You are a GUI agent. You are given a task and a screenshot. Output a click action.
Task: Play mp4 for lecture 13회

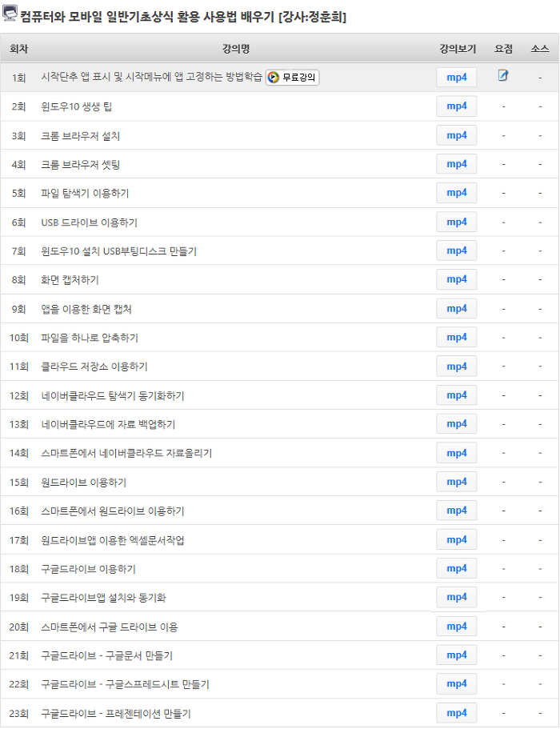[456, 424]
